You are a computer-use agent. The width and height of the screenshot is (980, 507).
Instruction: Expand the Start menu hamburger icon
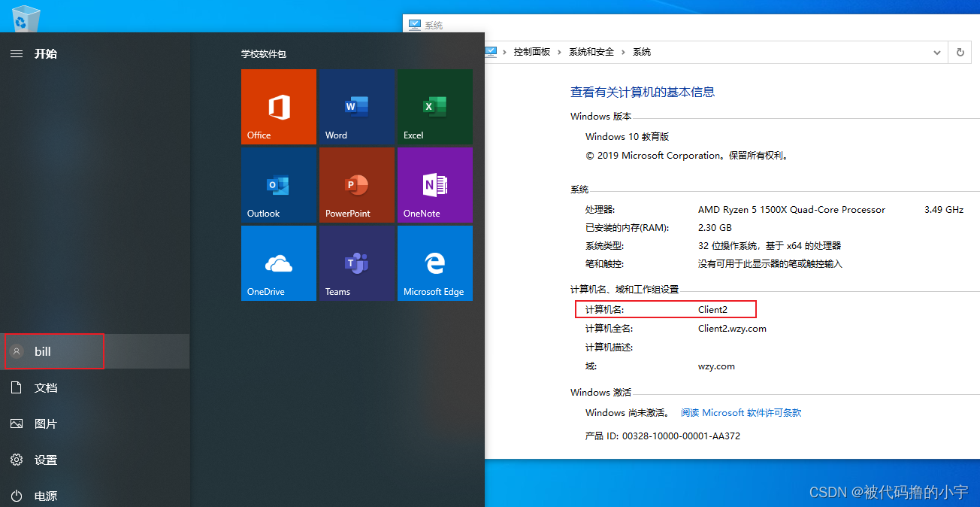tap(17, 53)
